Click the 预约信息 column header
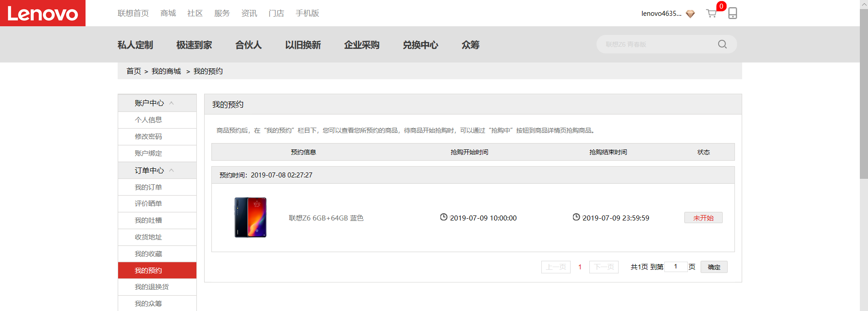Viewport: 868px width, 311px height. coord(303,152)
